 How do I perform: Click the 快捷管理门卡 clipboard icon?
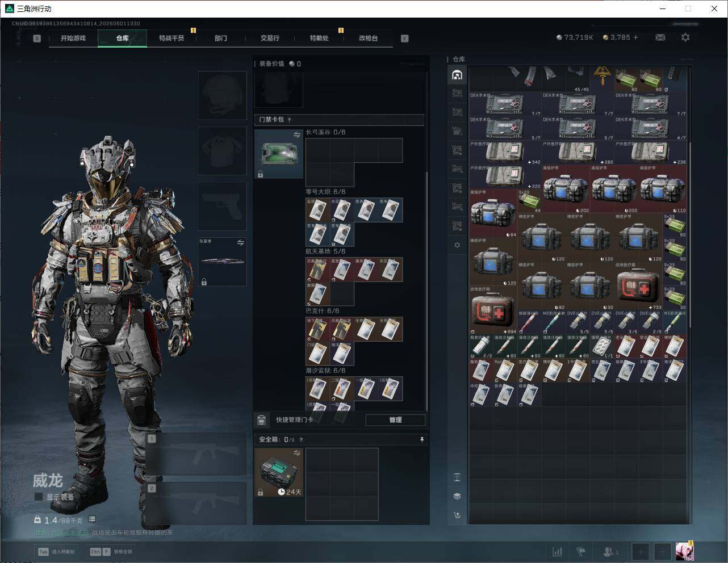coord(261,420)
